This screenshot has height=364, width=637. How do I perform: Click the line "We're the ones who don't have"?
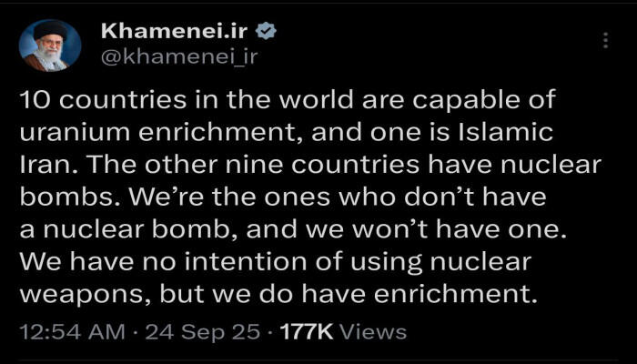click(283, 197)
